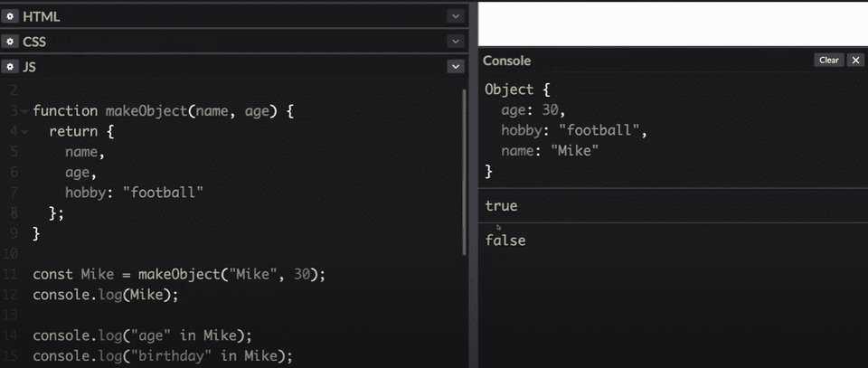
Task: Click the "false" console result
Action: [505, 241]
